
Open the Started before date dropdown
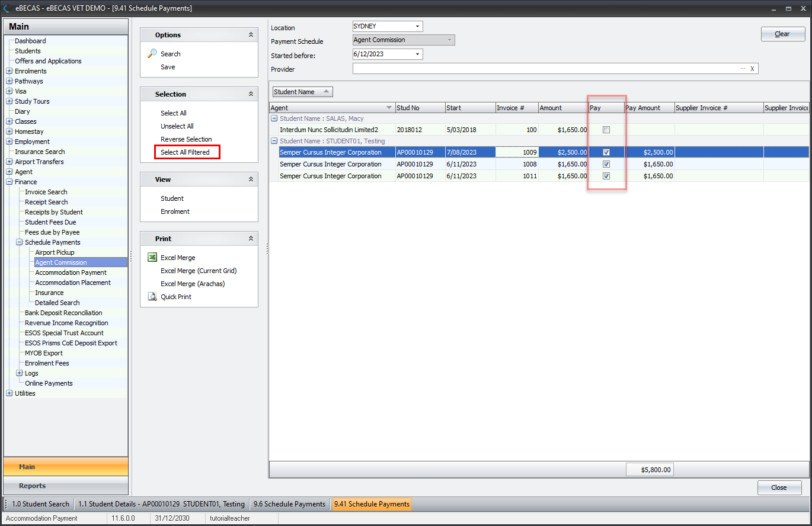417,54
